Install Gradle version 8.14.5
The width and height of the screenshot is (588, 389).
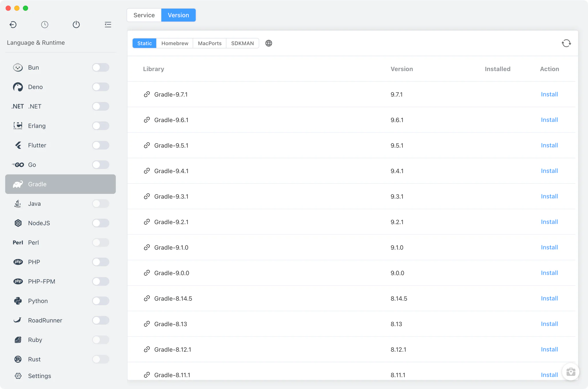point(549,299)
